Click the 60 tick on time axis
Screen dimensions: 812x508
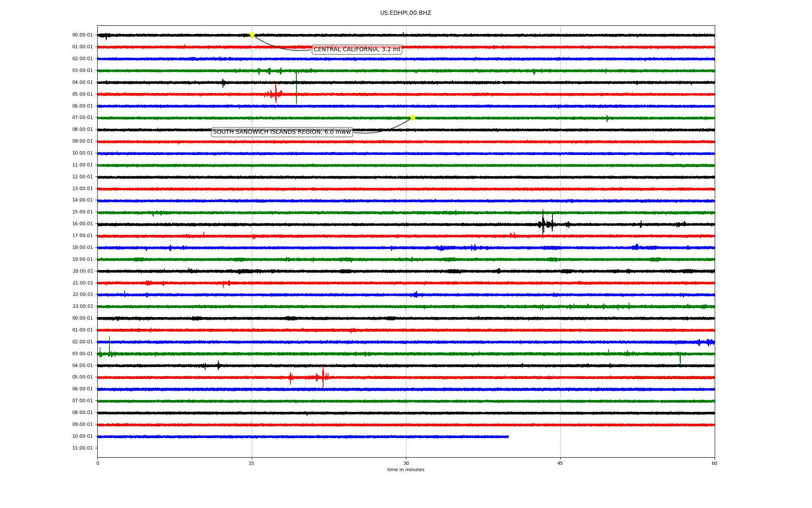(x=714, y=463)
